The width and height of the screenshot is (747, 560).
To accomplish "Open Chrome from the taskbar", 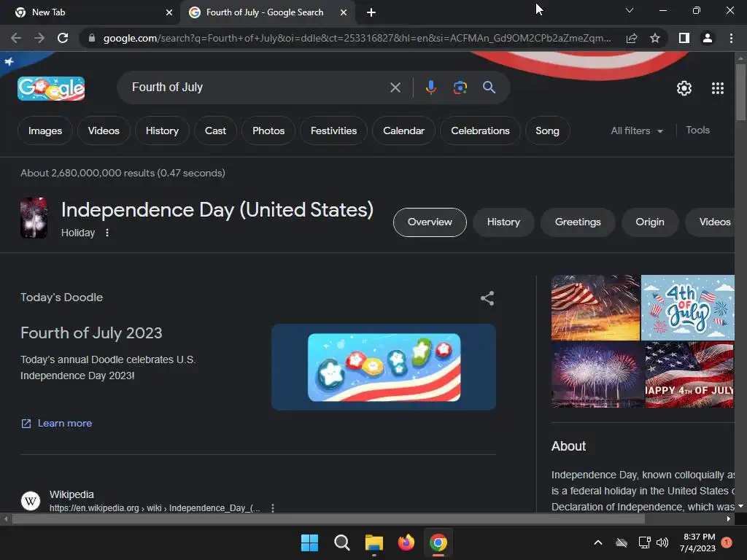I will [x=438, y=542].
